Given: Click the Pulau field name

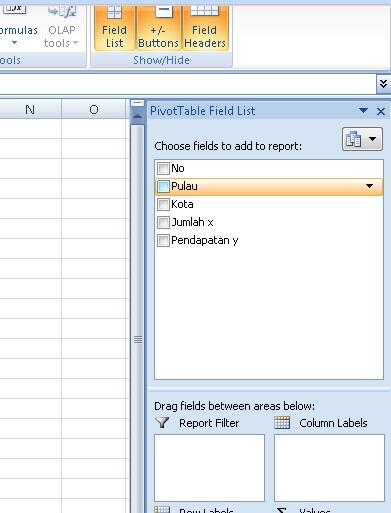Looking at the screenshot, I should 184,186.
